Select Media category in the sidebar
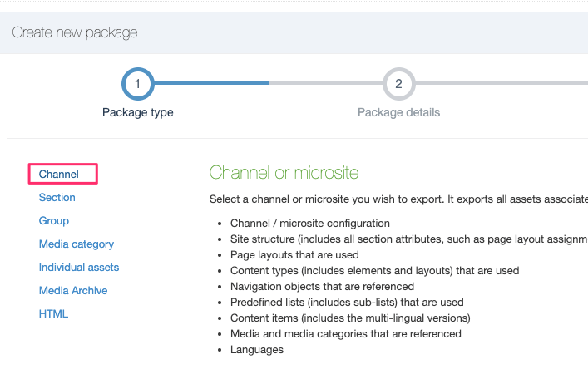The width and height of the screenshot is (588, 384). click(x=77, y=244)
